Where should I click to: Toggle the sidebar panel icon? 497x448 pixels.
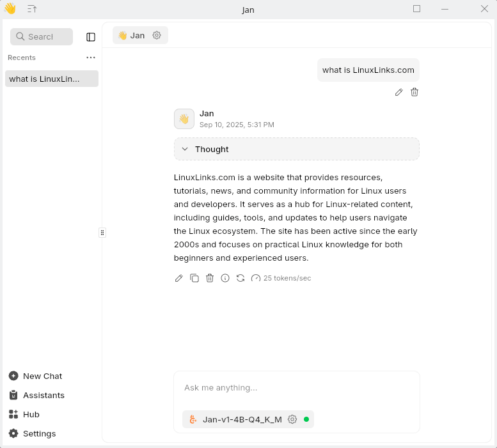(91, 37)
